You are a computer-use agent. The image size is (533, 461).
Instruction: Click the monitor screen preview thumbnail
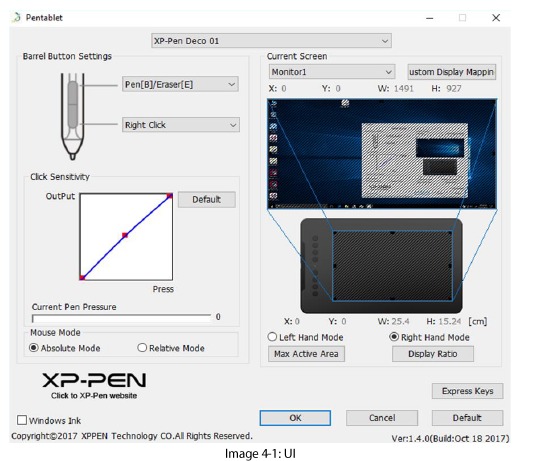click(382, 154)
